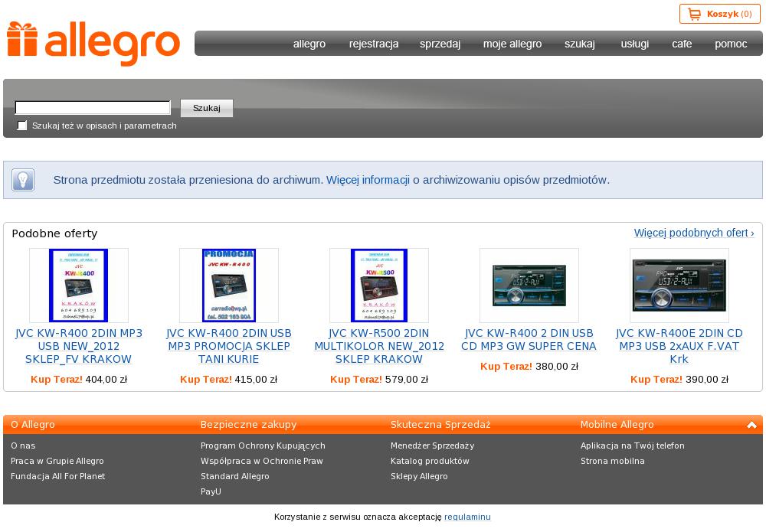766x532 pixels.
Task: Click the Allegro gift logo
Action: point(93,44)
